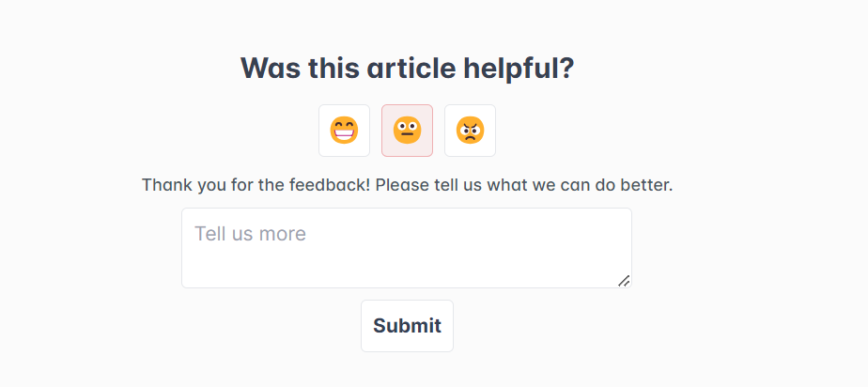Choose the angry face emoji

click(470, 131)
